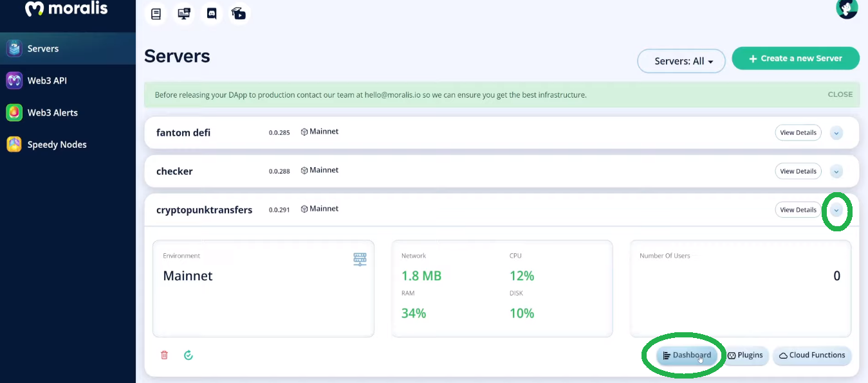Image resolution: width=868 pixels, height=383 pixels.
Task: Open Dashboard for cryptopunktransfers
Action: click(x=687, y=355)
